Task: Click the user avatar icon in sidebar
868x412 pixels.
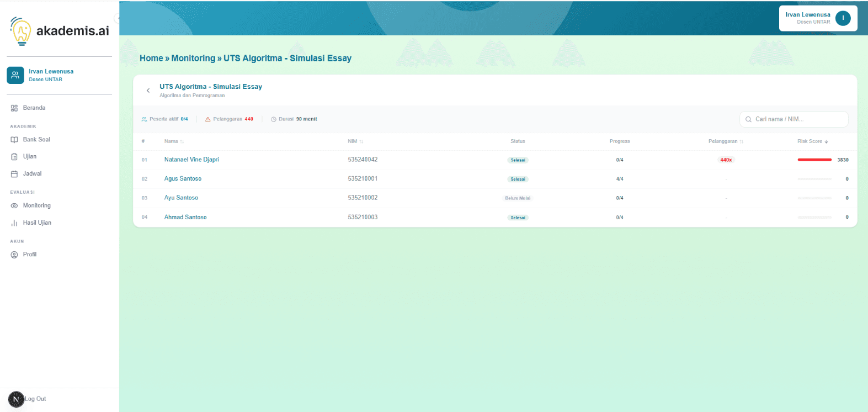Action: [15, 75]
